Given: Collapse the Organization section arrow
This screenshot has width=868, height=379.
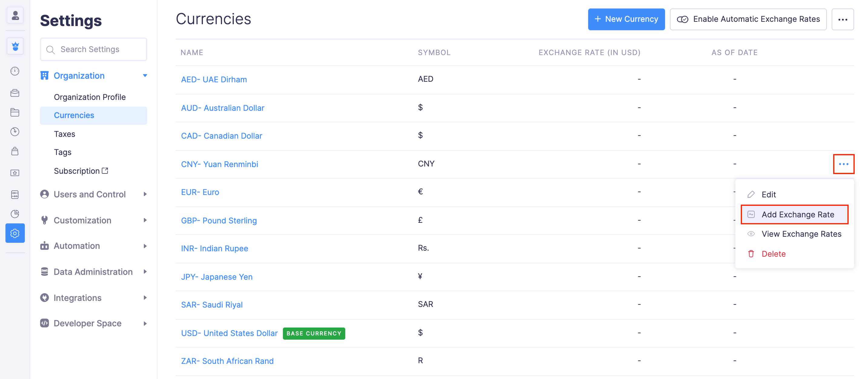Looking at the screenshot, I should click(x=145, y=75).
